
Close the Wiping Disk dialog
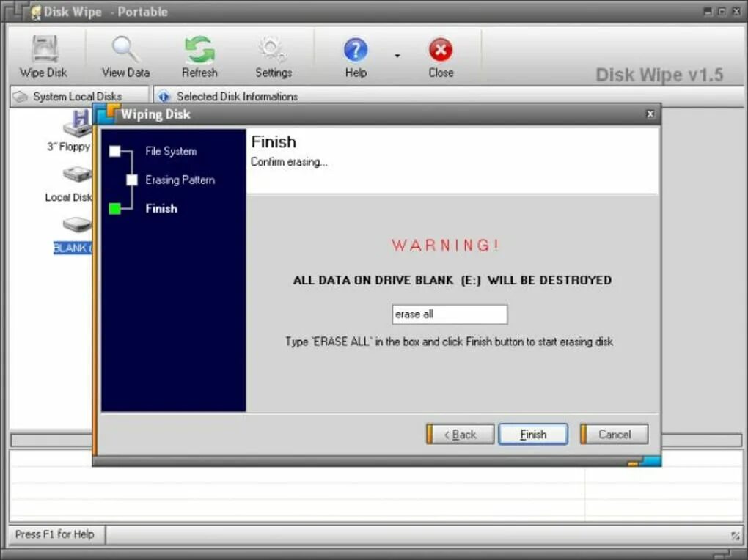tap(650, 114)
